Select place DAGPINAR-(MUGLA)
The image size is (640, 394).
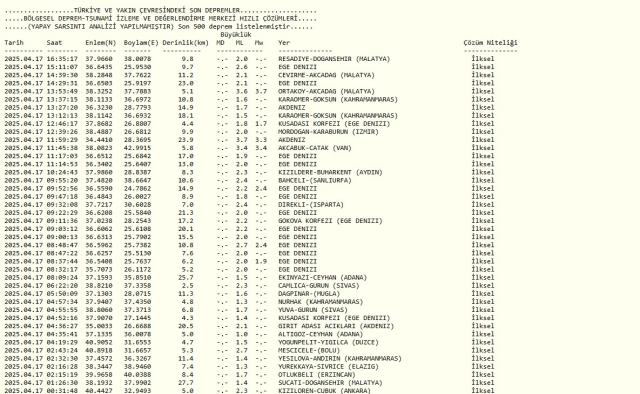pos(309,294)
